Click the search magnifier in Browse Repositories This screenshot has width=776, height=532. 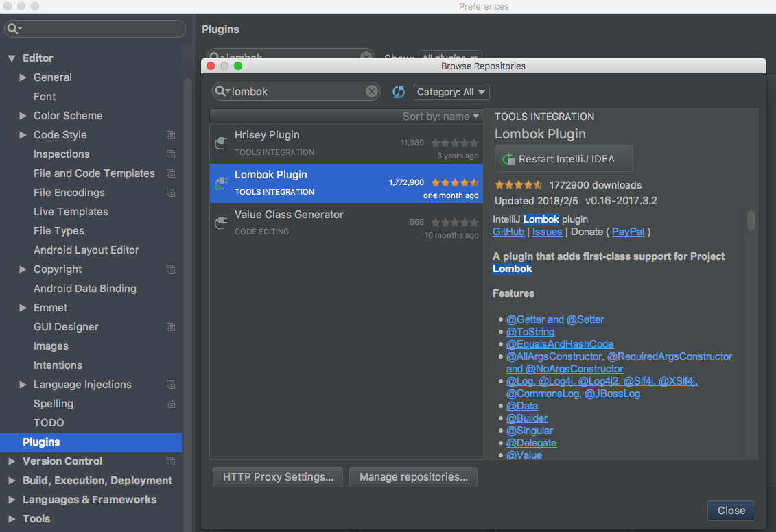tap(222, 91)
